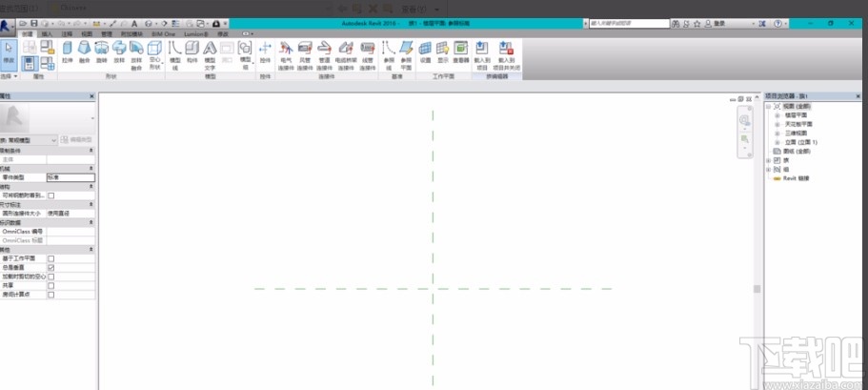
Task: Uncheck the 总是垂直 checkbox
Action: coord(50,268)
